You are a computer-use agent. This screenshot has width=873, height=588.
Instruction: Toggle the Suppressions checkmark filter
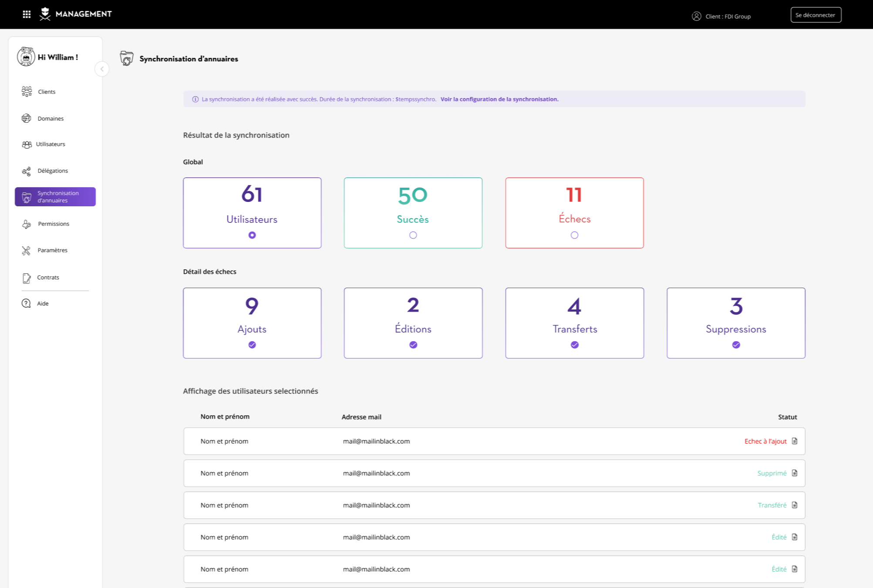pos(736,345)
